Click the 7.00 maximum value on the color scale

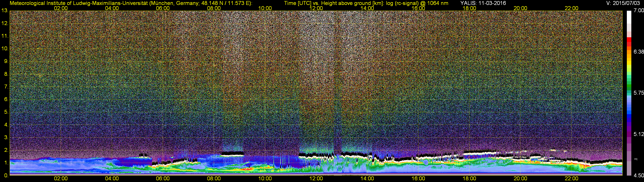click(x=638, y=10)
